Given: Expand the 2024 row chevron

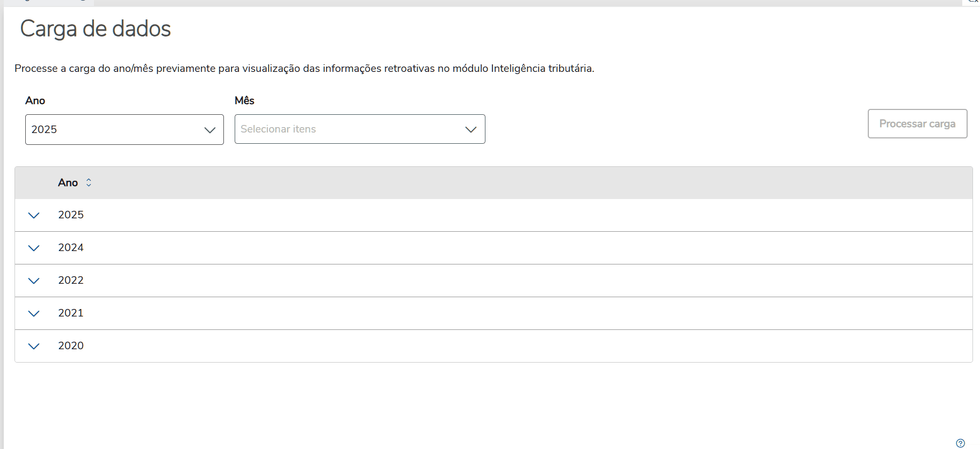Looking at the screenshot, I should (34, 248).
